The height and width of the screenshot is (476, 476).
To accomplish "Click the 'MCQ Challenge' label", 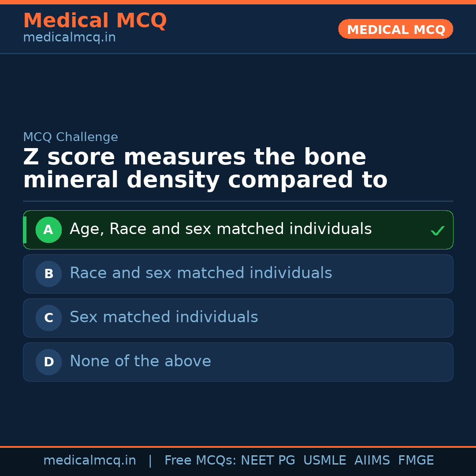I will pyautogui.click(x=71, y=137).
